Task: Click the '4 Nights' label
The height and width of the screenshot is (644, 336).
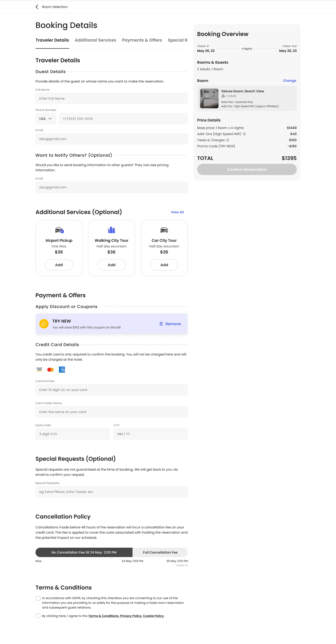Action: pyautogui.click(x=247, y=49)
